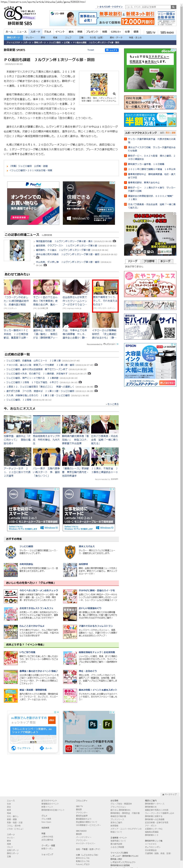Click the スクープ投稿 banner
This screenshot has width=183, height=868.
[150, 305]
